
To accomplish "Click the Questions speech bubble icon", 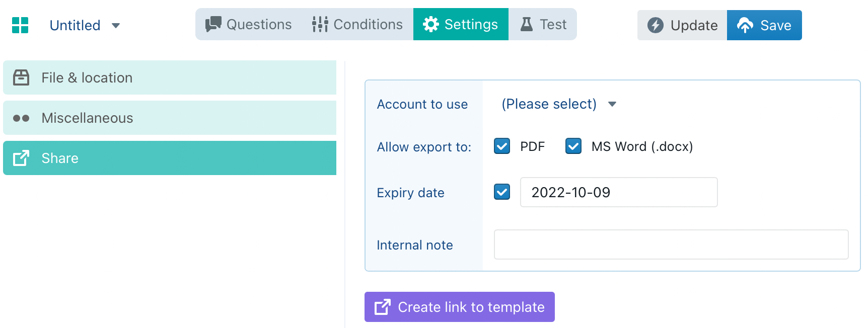I will click(213, 24).
